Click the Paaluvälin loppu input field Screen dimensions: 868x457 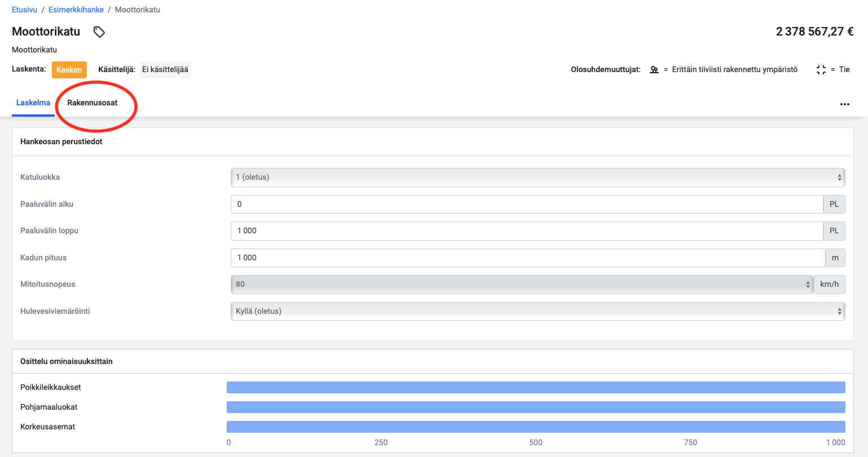(527, 230)
